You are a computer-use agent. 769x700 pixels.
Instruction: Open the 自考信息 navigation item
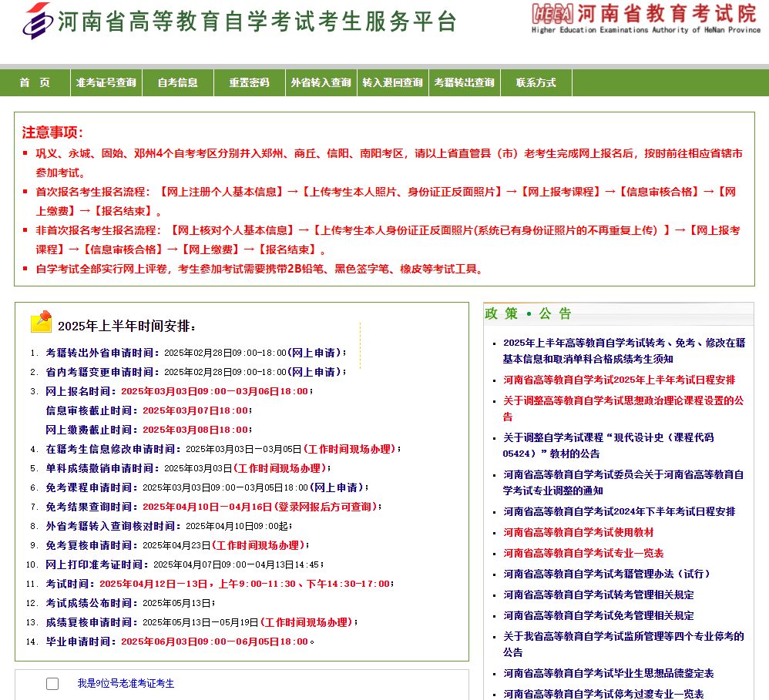pos(177,82)
